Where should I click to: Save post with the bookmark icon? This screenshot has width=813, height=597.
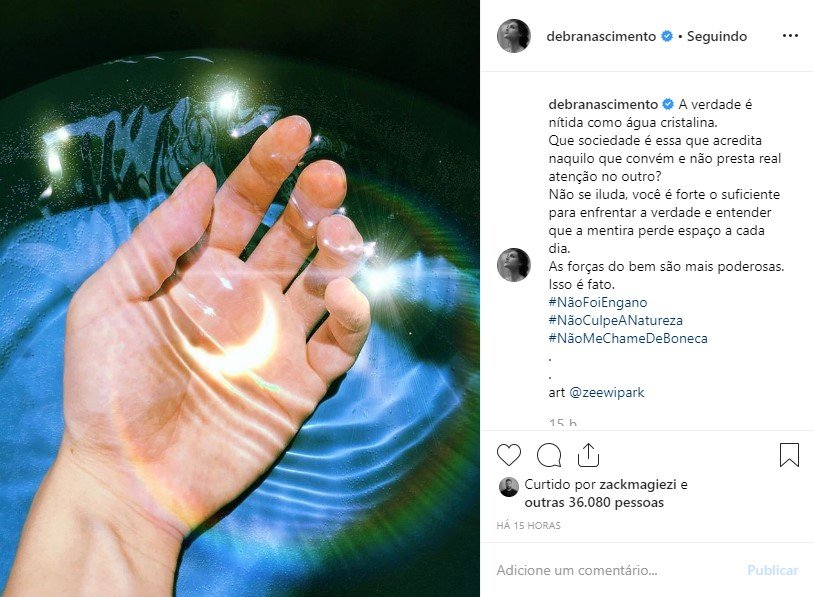click(x=789, y=455)
